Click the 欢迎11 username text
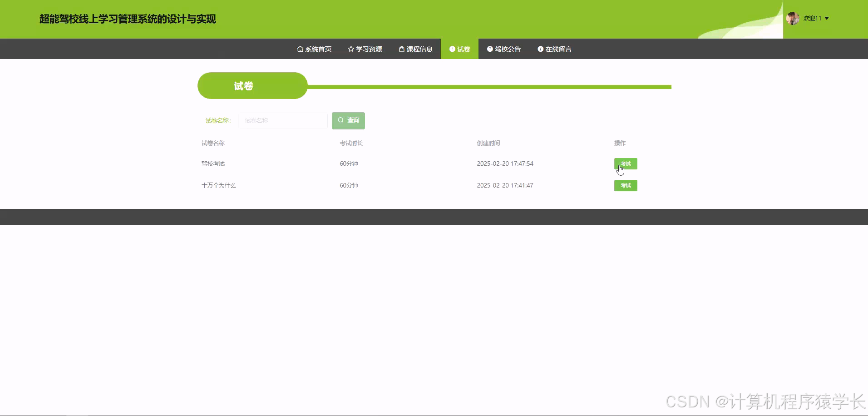 tap(812, 19)
